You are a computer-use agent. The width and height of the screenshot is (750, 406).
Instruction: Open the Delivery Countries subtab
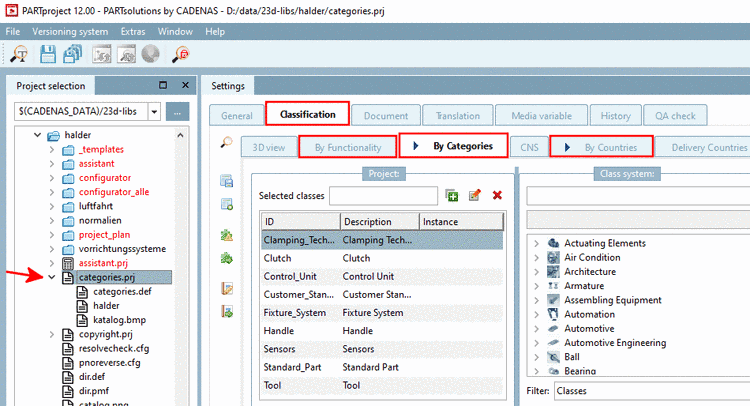[703, 148]
